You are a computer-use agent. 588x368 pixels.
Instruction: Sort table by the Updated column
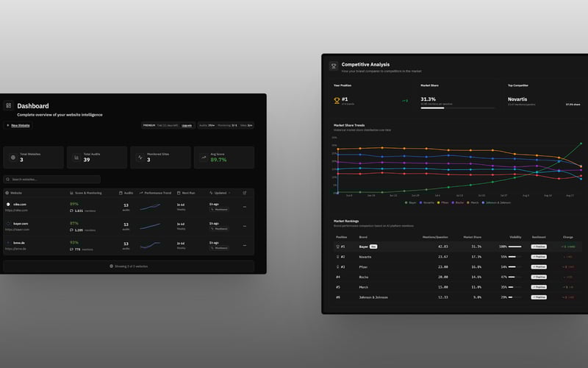tap(220, 193)
